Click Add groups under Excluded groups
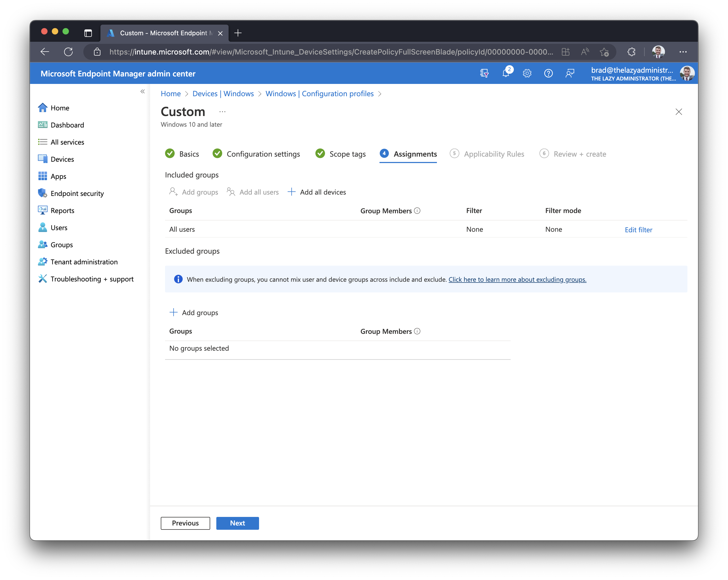The width and height of the screenshot is (728, 580). pos(193,313)
